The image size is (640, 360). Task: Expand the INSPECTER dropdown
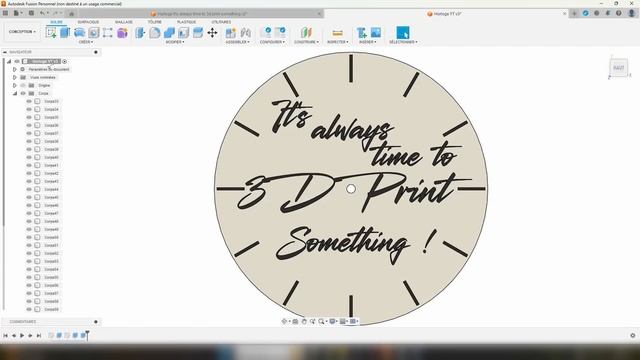pyautogui.click(x=338, y=42)
